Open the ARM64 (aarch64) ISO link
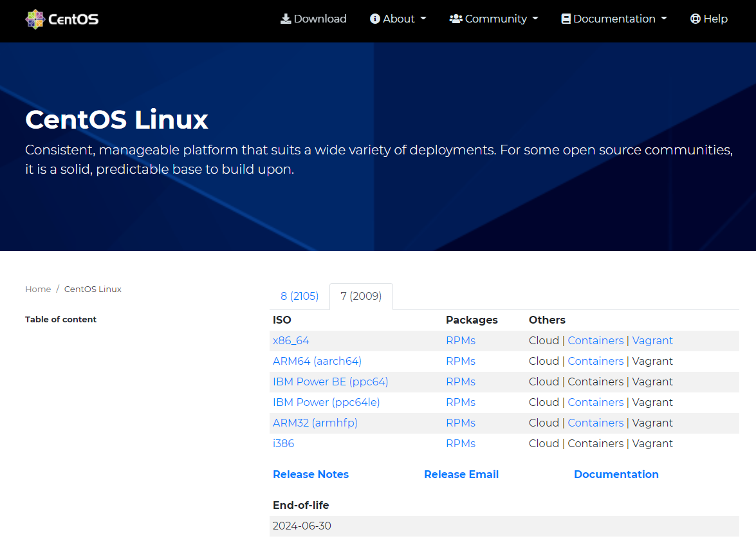This screenshot has width=756, height=552. point(317,361)
